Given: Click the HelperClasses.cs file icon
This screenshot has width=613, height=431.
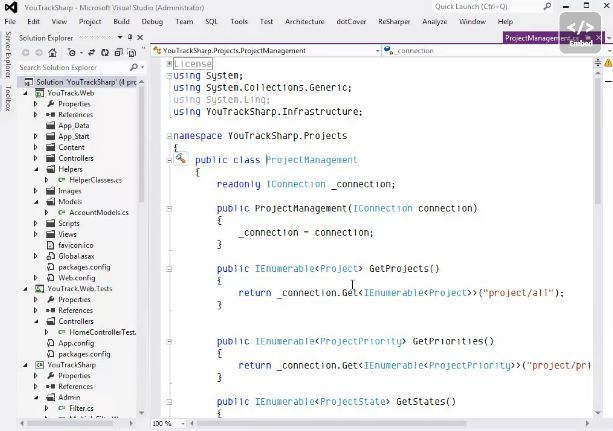Looking at the screenshot, I should tap(62, 180).
